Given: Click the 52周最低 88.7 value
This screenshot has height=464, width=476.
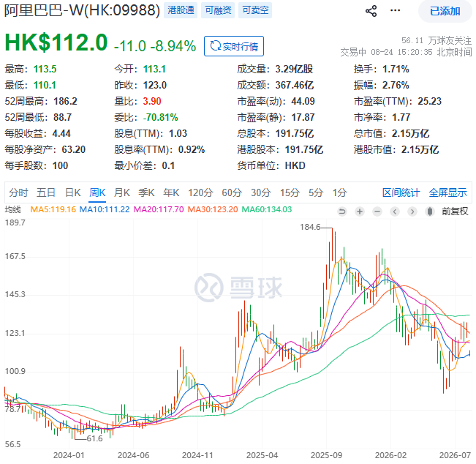Looking at the screenshot, I should coord(63,117).
